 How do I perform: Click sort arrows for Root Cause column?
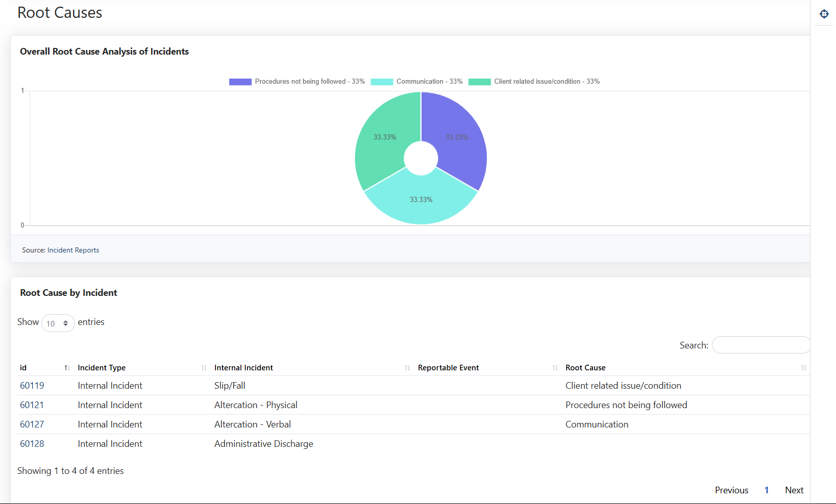803,368
